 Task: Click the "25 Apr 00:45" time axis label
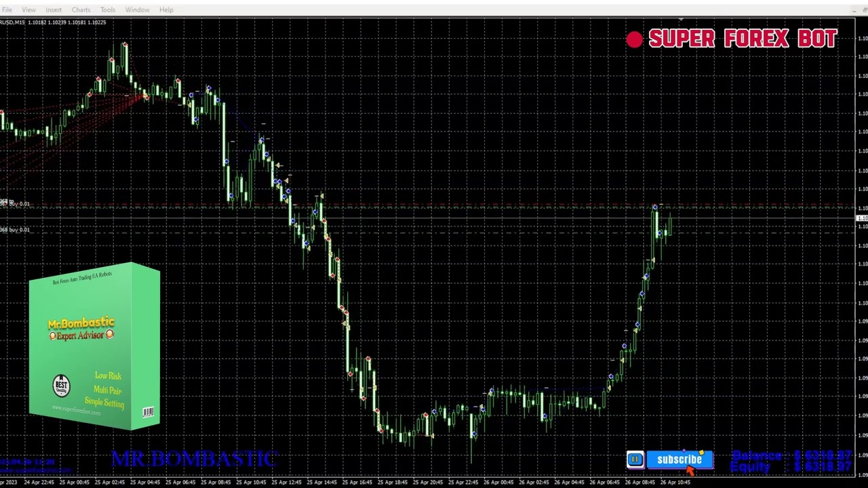(x=74, y=483)
